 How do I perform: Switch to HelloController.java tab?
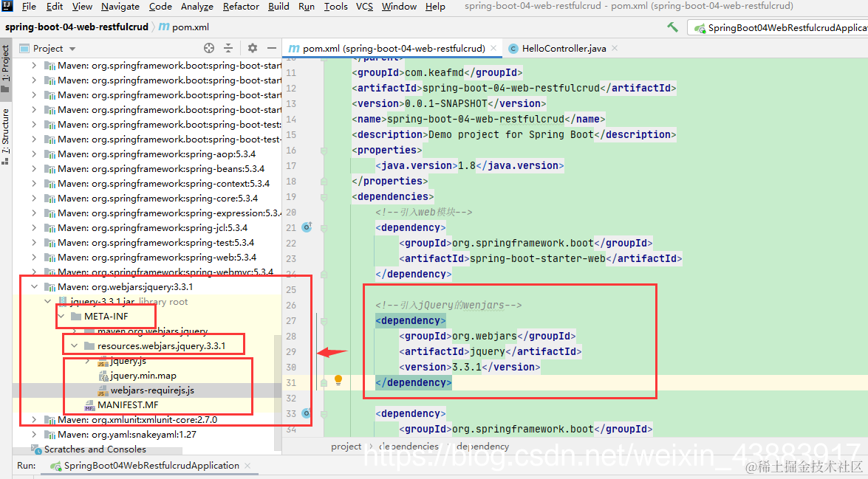pyautogui.click(x=564, y=48)
